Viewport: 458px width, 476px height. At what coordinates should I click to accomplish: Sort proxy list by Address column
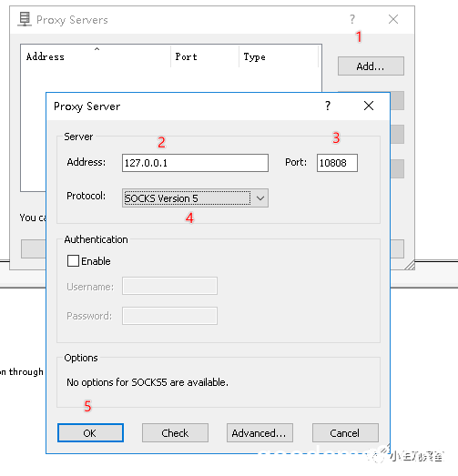click(96, 56)
